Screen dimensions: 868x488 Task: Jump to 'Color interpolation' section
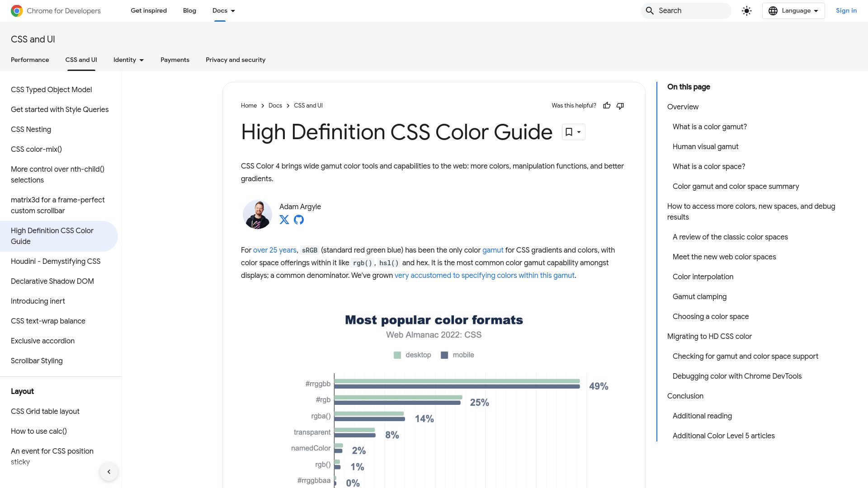pyautogui.click(x=703, y=277)
